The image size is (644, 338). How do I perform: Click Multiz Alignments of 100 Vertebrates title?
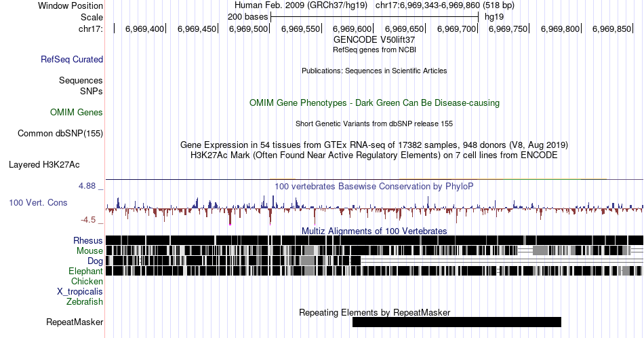(x=374, y=231)
